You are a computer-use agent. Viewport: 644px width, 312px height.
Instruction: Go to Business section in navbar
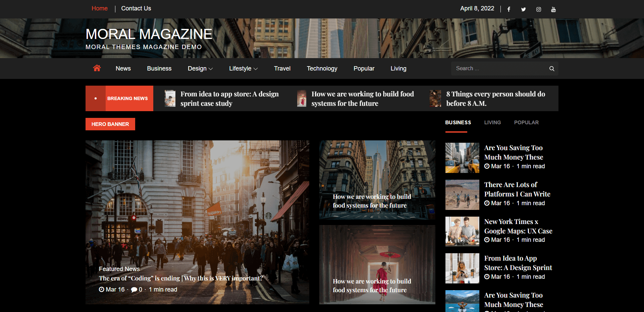[159, 69]
